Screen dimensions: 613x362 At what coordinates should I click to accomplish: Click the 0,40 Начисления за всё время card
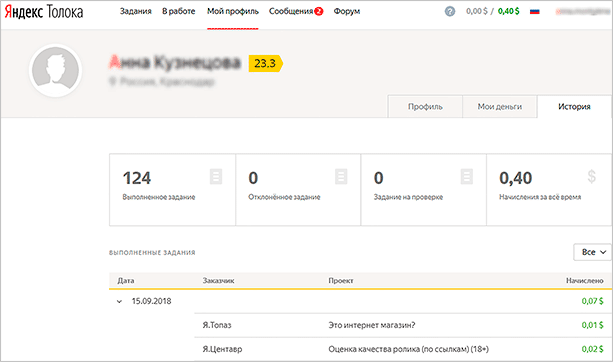pyautogui.click(x=549, y=190)
